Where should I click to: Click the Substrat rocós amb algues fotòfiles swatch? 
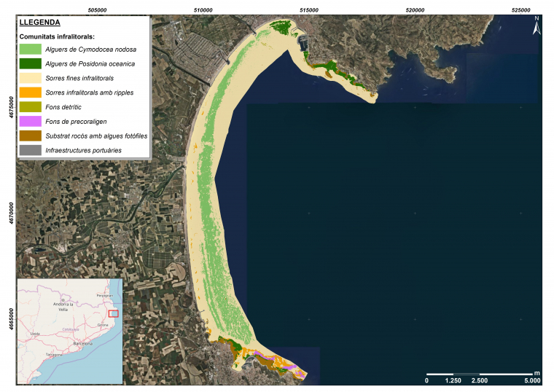pyautogui.click(x=30, y=136)
